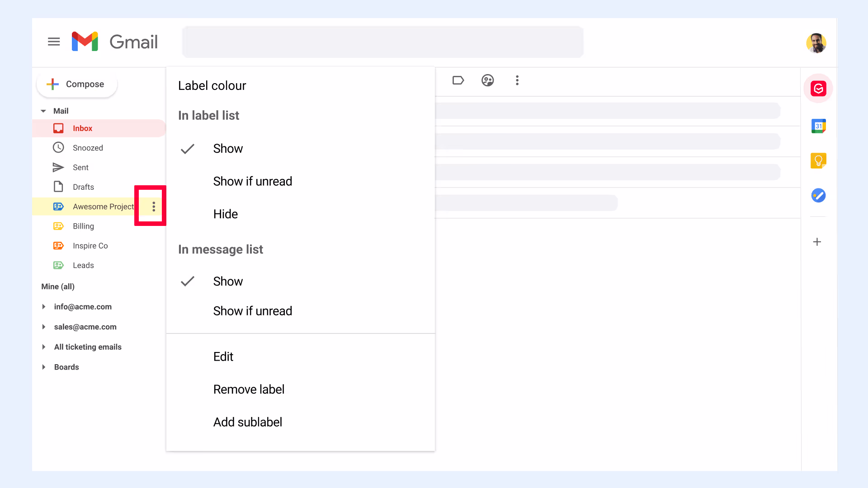Screen dimensions: 868x488
Task: Click the Mine (all) heading
Action: tap(58, 286)
